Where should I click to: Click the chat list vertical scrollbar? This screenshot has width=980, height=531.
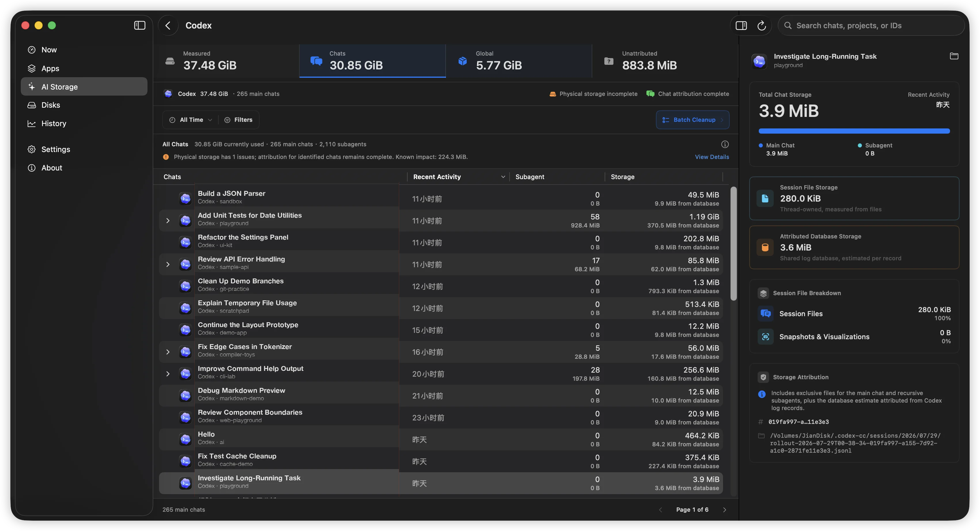[x=733, y=243]
